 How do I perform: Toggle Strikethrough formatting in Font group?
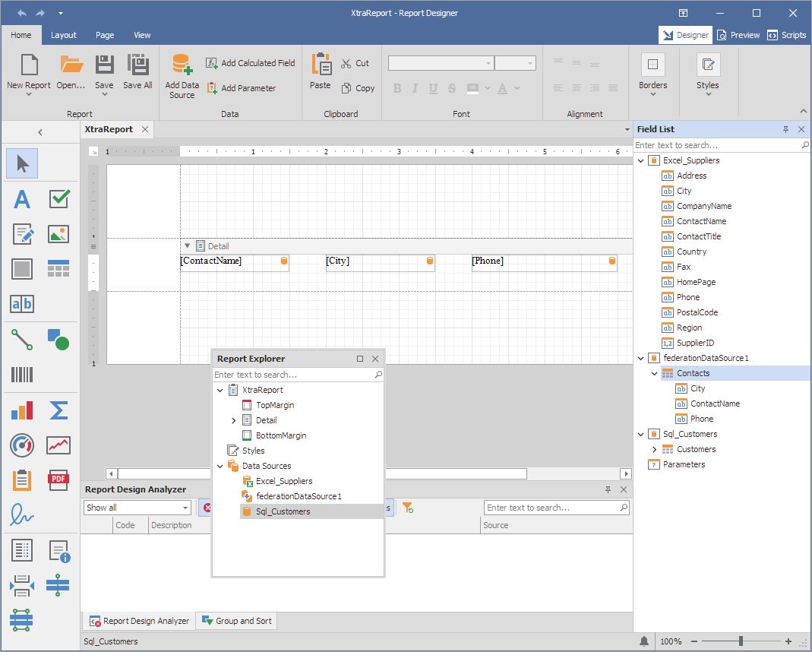451,88
